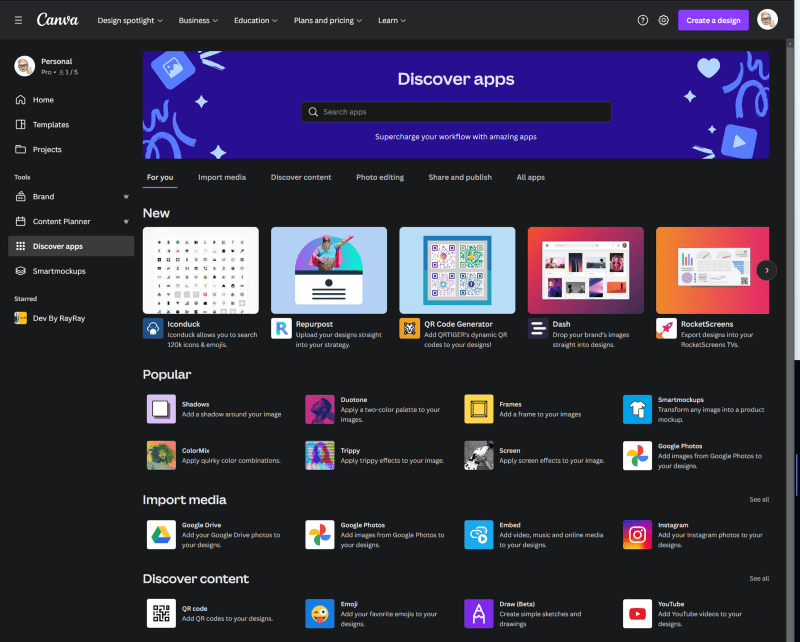The height and width of the screenshot is (642, 800).
Task: Click the help question mark icon
Action: tap(642, 20)
